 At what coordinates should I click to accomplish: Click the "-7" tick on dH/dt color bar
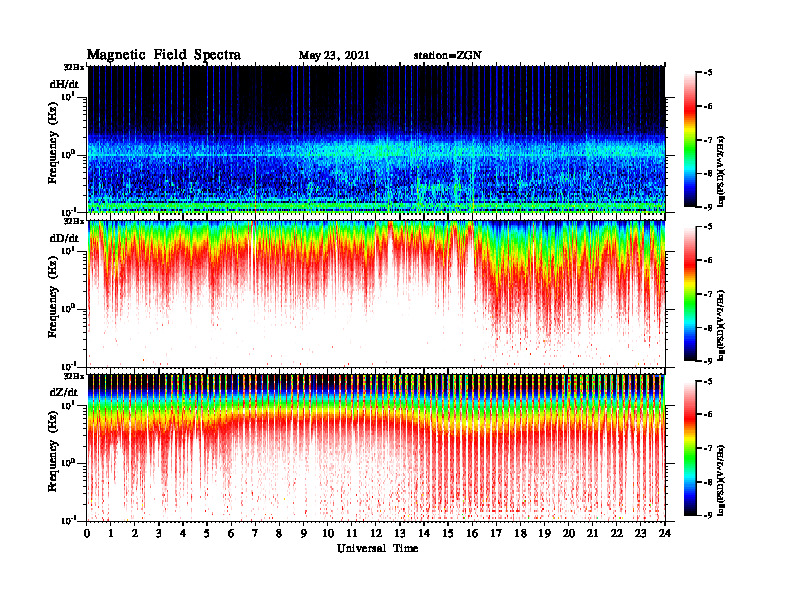click(707, 140)
